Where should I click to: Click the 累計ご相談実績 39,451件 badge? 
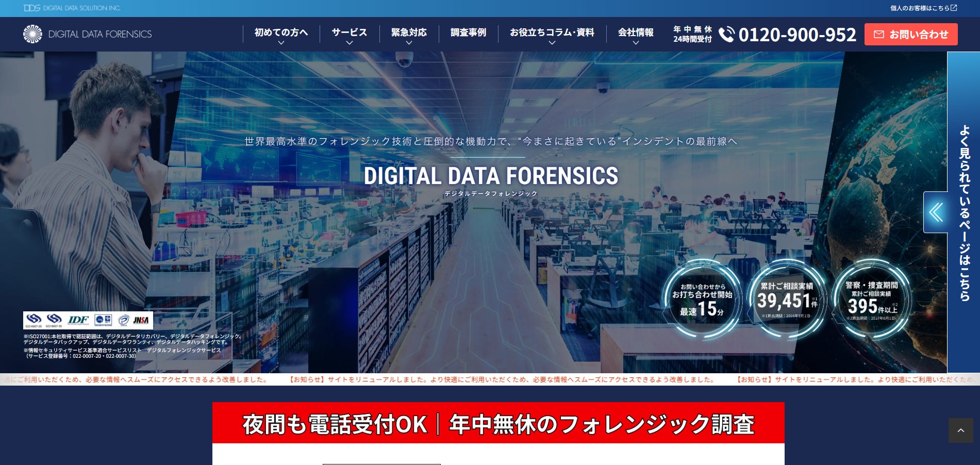pyautogui.click(x=787, y=300)
